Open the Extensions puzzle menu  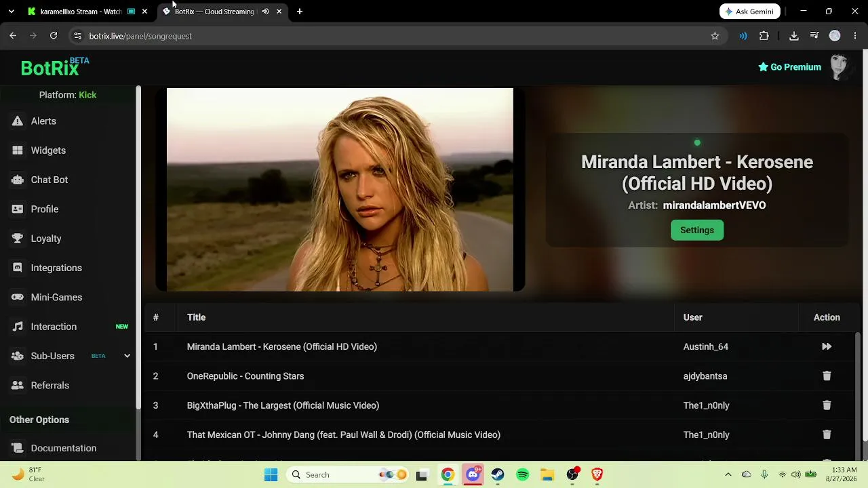pyautogui.click(x=764, y=36)
